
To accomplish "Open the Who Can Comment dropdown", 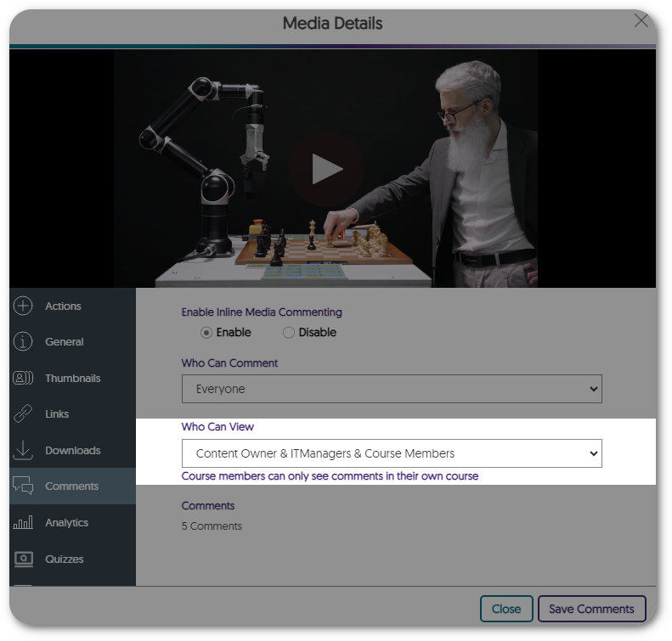I will (x=392, y=389).
